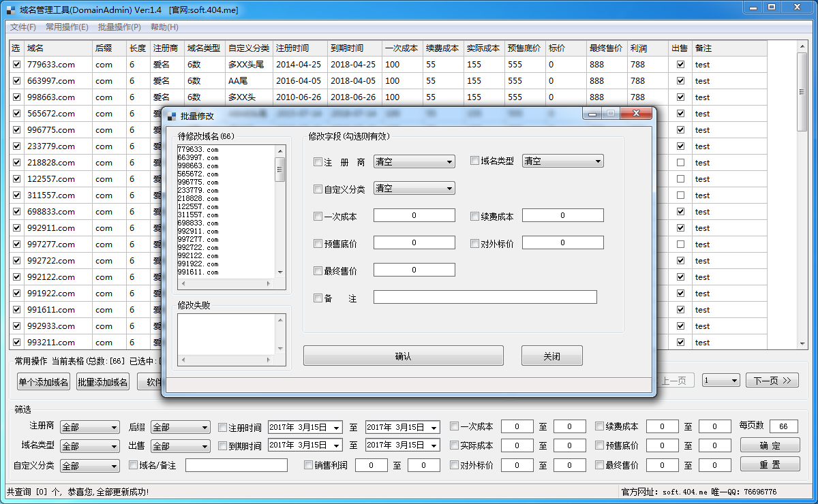The height and width of the screenshot is (504, 818).
Task: Expand the 后缀 filter dropdown
Action: pyautogui.click(x=181, y=427)
